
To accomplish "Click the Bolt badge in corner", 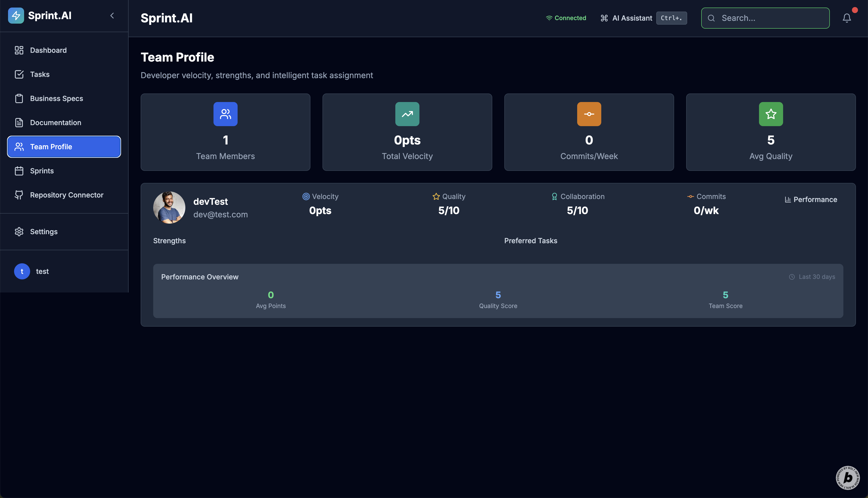I will [847, 477].
